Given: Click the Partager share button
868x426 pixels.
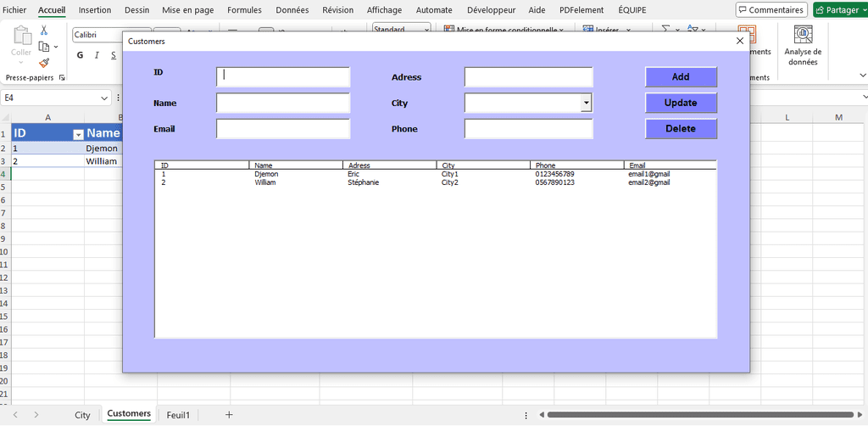Looking at the screenshot, I should [840, 10].
